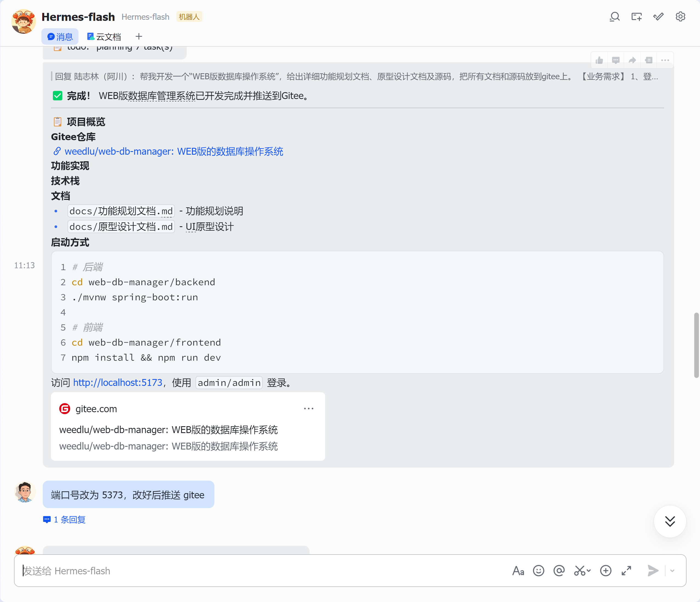Viewport: 700px width, 602px height.
Task: Click the 端口号改为 5373 message bubble
Action: 128,494
